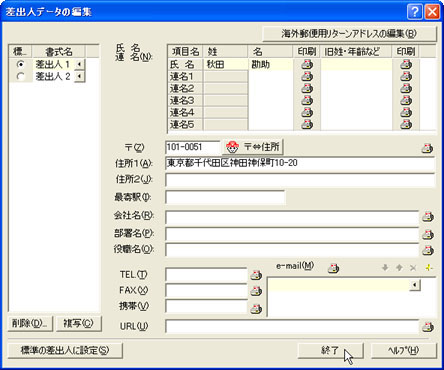Image resolution: width=444 pixels, height=370 pixels.
Task: Select the 勘助 given name cell
Action: click(271, 64)
